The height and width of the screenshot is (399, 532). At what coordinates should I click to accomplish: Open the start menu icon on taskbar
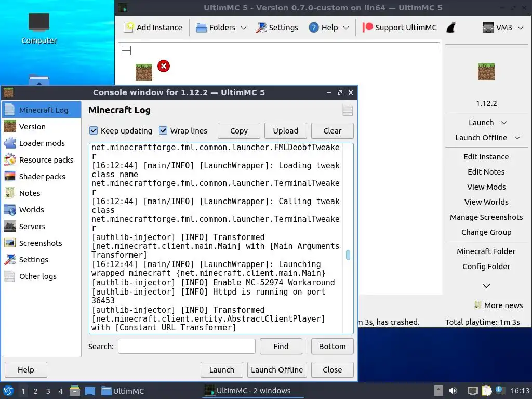(x=8, y=391)
